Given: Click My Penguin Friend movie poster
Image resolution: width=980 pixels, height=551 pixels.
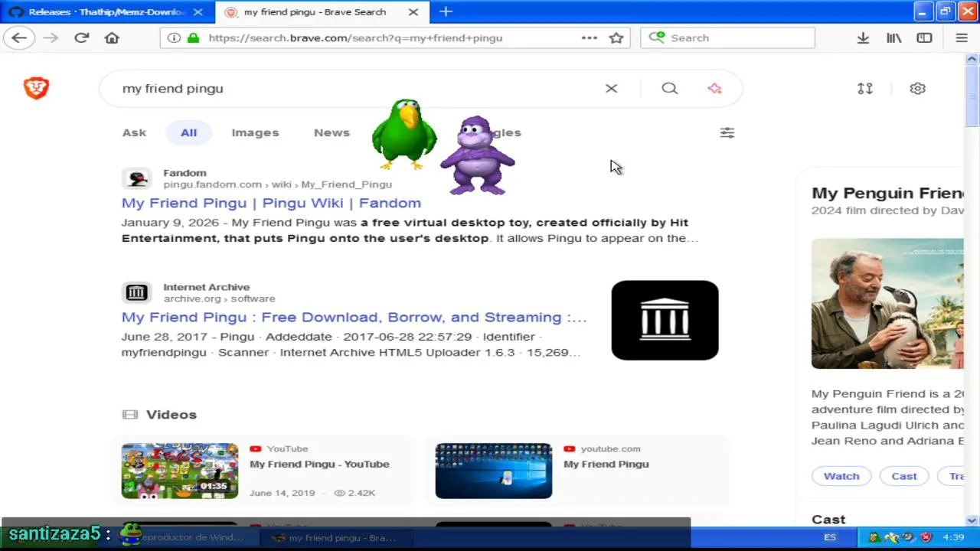Looking at the screenshot, I should point(887,304).
